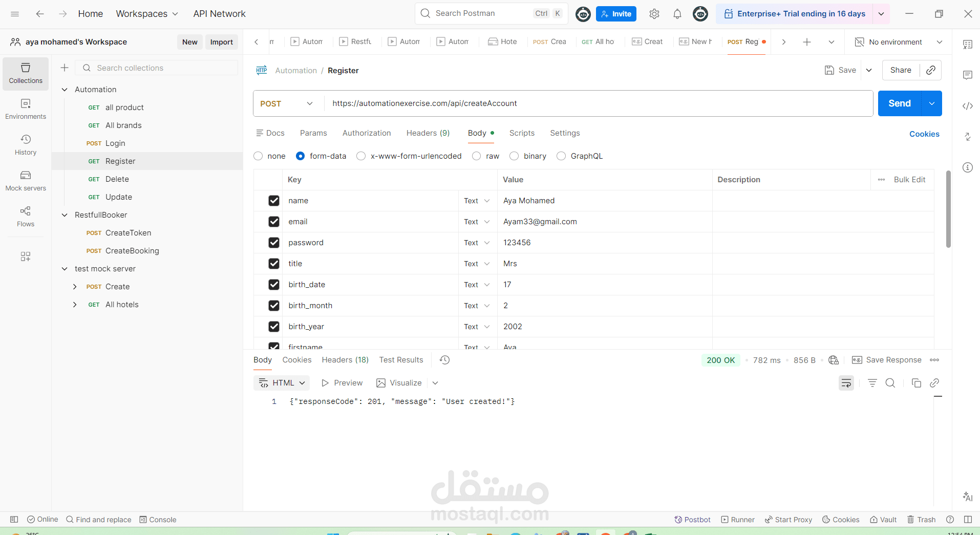
Task: Search within the response body
Action: (890, 383)
